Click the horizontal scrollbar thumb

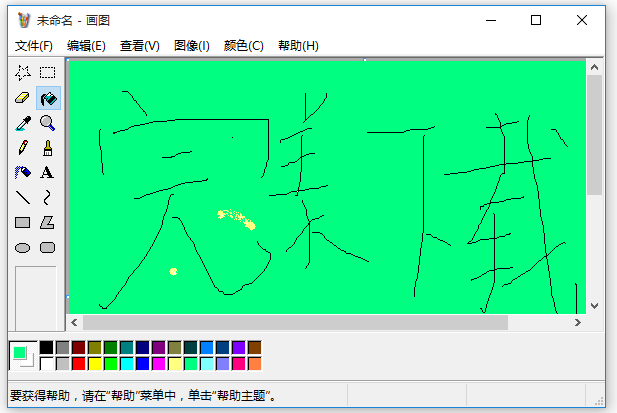295,323
